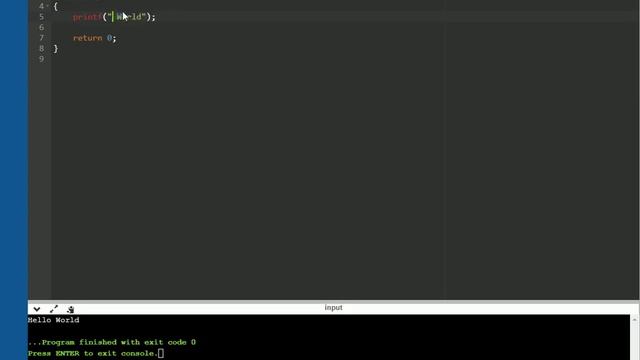Clear the console using the brush icon
640x360 pixels.
click(x=71, y=309)
